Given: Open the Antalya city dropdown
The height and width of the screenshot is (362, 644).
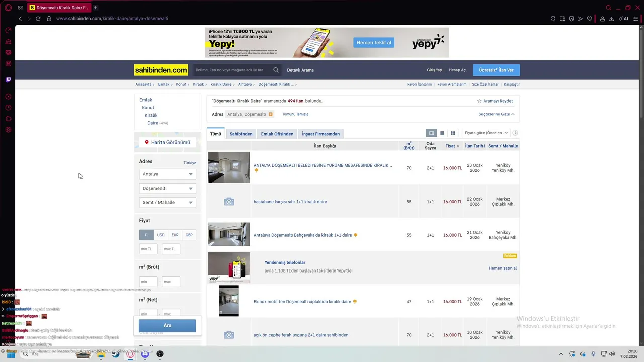Looking at the screenshot, I should click(x=168, y=174).
